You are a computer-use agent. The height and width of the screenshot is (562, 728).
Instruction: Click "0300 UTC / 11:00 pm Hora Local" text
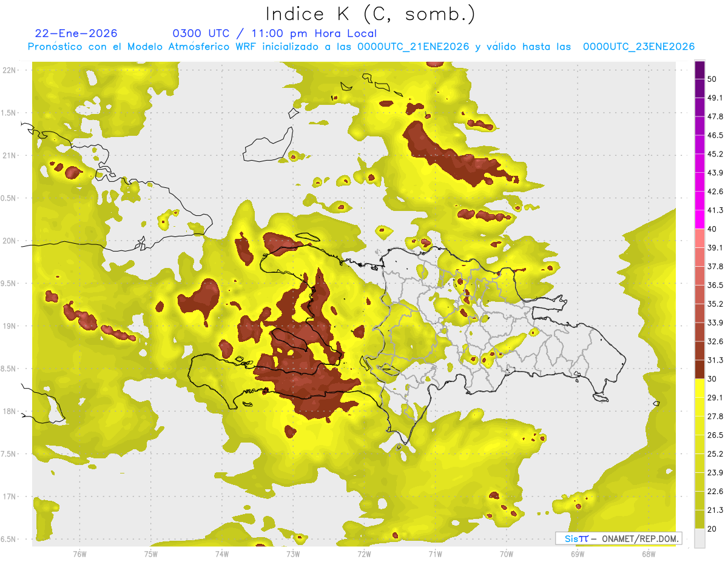click(275, 33)
